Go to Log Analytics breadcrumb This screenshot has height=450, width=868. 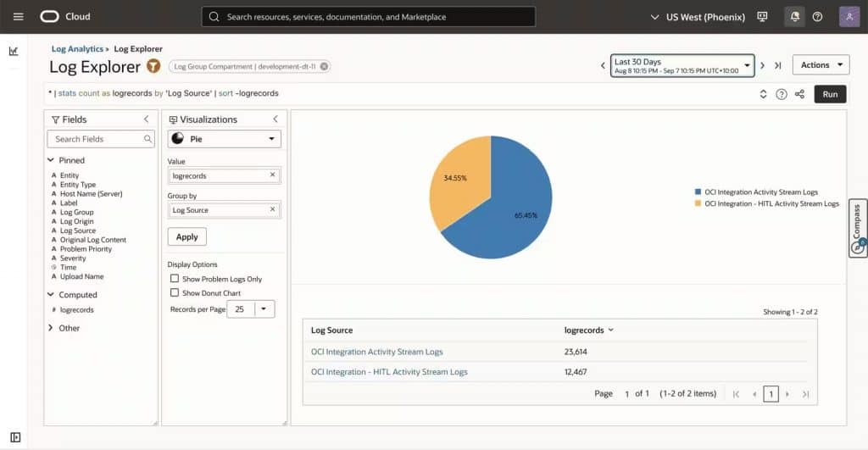77,48
